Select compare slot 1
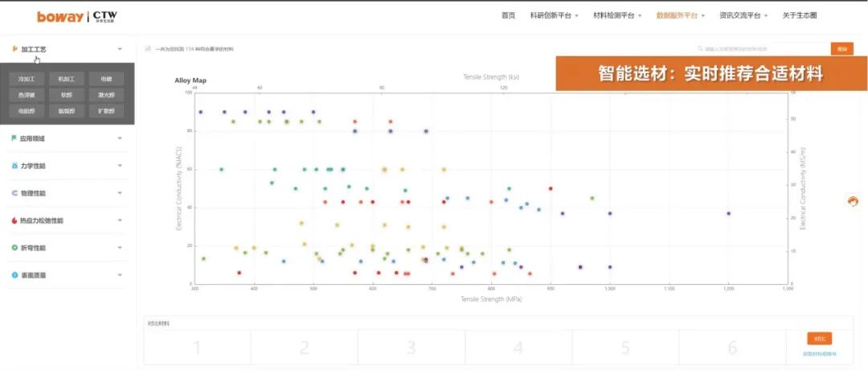The width and height of the screenshot is (868, 371). (197, 347)
